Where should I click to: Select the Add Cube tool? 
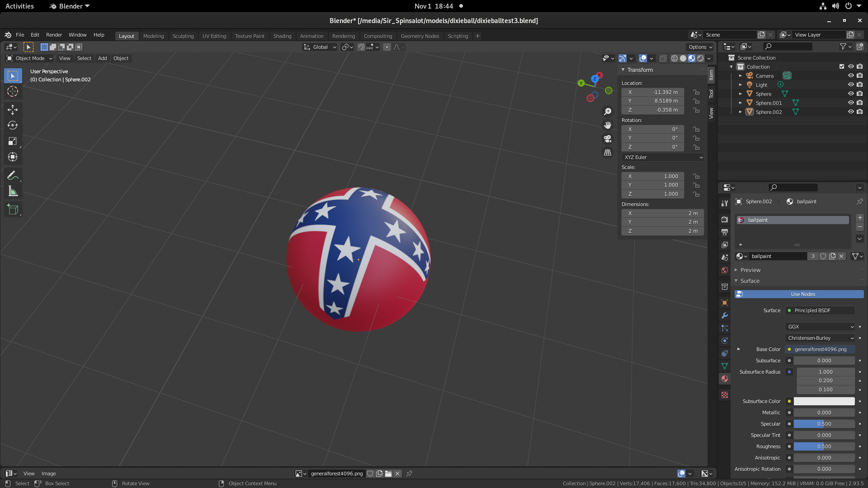13,209
